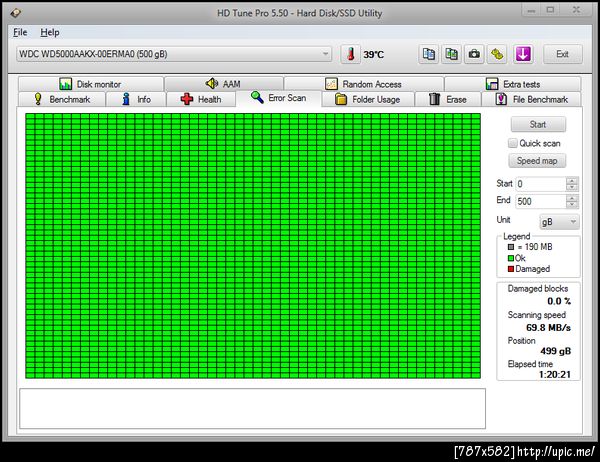600x462 pixels.
Task: Click the temperature thermometer icon
Action: pos(351,54)
